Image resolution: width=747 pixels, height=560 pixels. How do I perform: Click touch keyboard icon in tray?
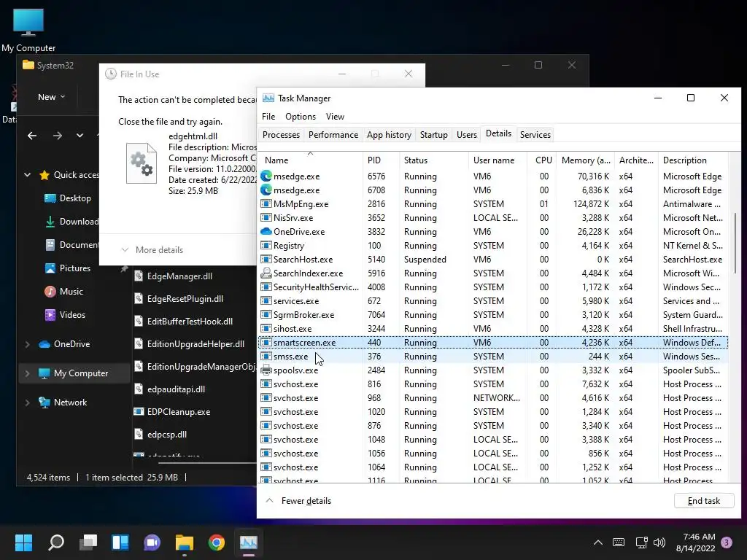(x=619, y=542)
